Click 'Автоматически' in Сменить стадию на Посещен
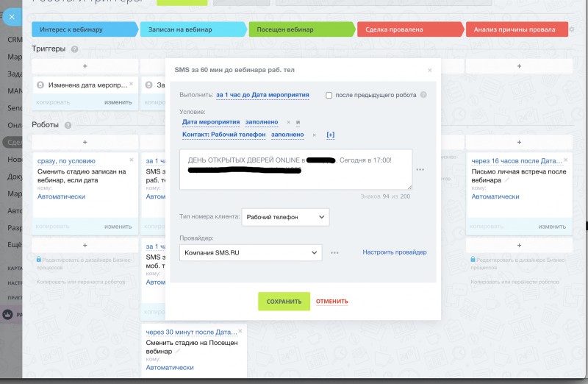Screen dimensions: 588x384 [x=170, y=368]
